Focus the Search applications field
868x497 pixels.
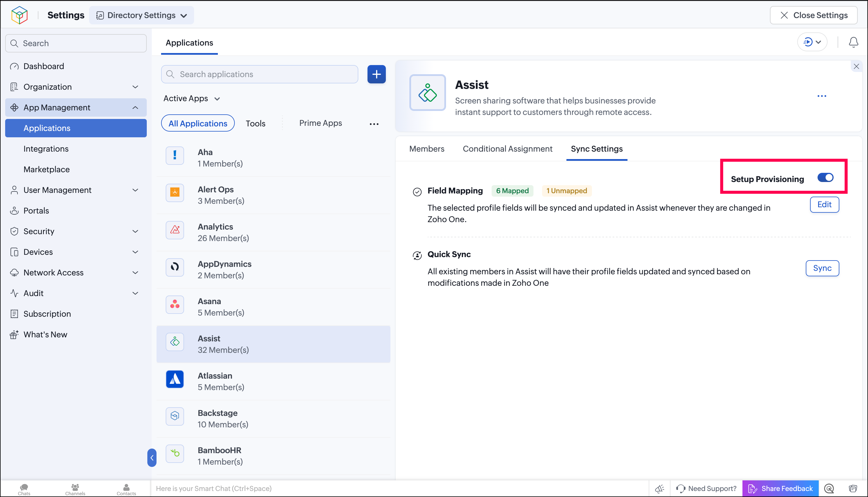(259, 74)
